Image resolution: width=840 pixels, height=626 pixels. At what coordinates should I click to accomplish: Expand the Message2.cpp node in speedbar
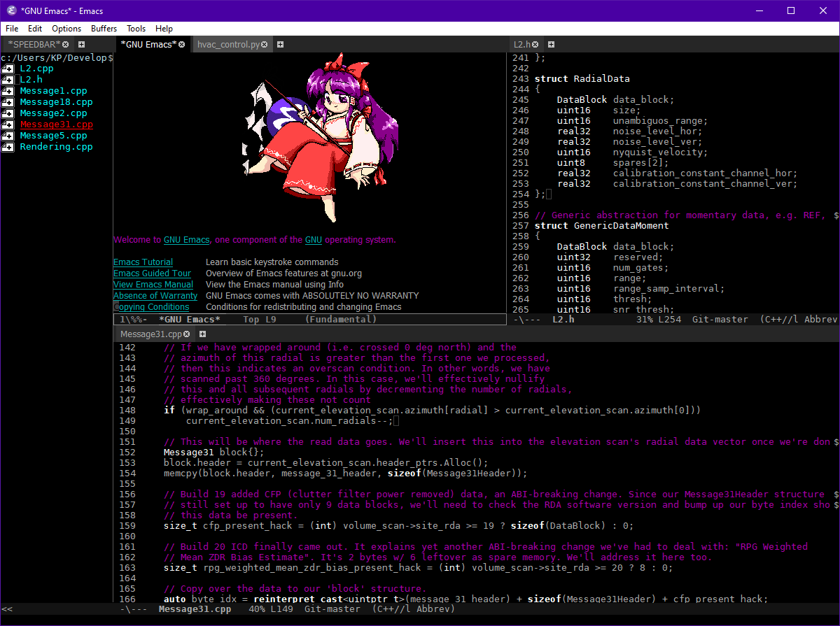point(8,113)
